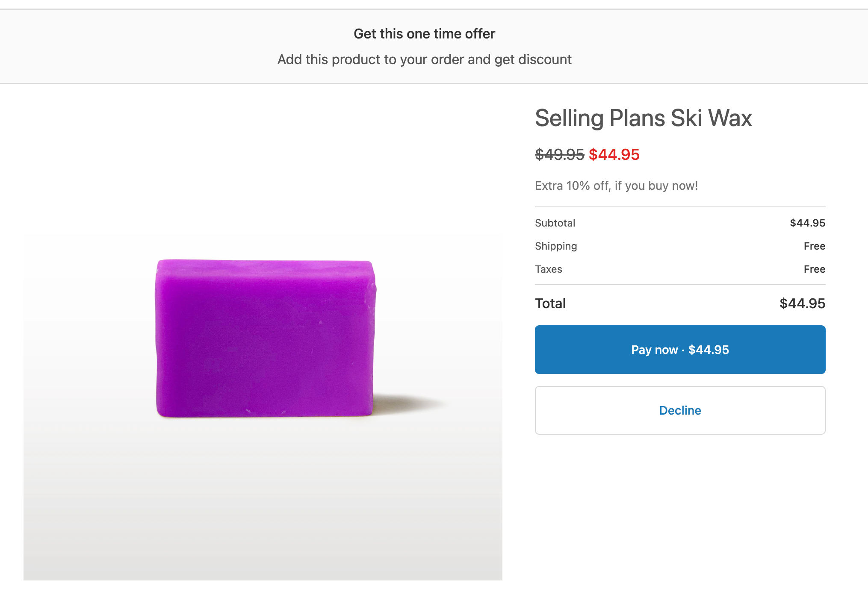Click the "Add this product" banner subtitle
This screenshot has height=595, width=868.
(x=424, y=59)
